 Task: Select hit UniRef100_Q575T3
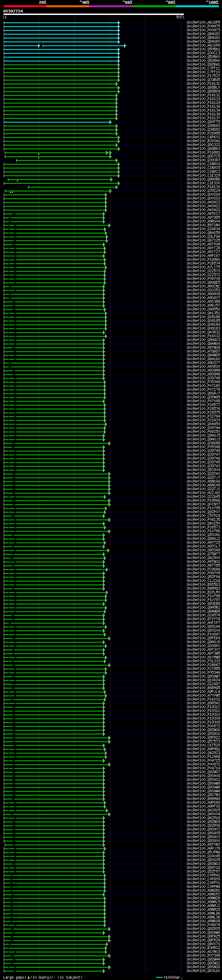click(x=203, y=741)
